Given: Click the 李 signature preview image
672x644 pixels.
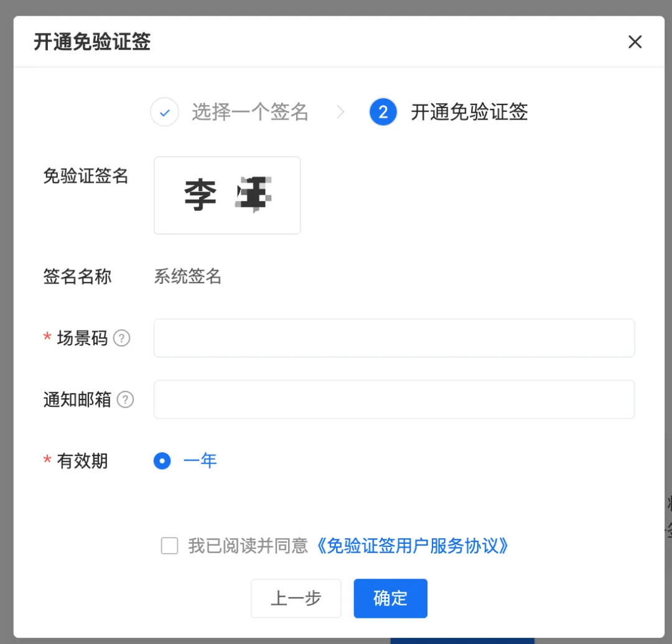Looking at the screenshot, I should pyautogui.click(x=227, y=195).
